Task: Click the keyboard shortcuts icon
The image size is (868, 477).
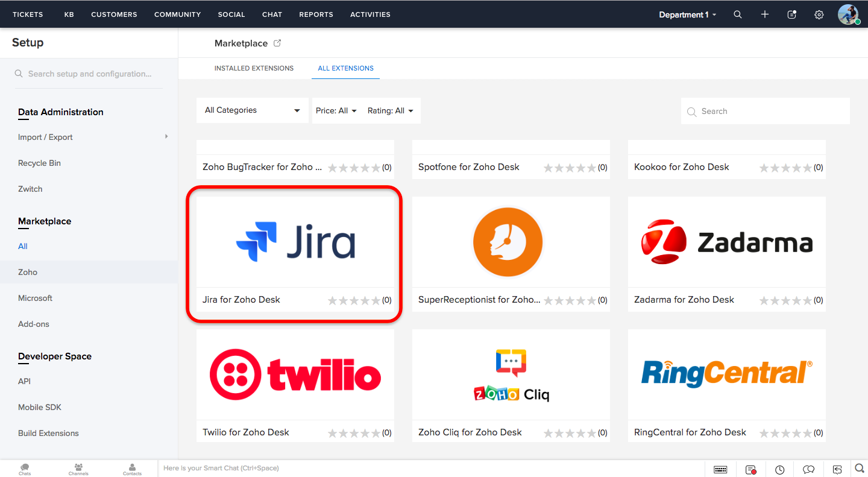Action: (x=720, y=470)
